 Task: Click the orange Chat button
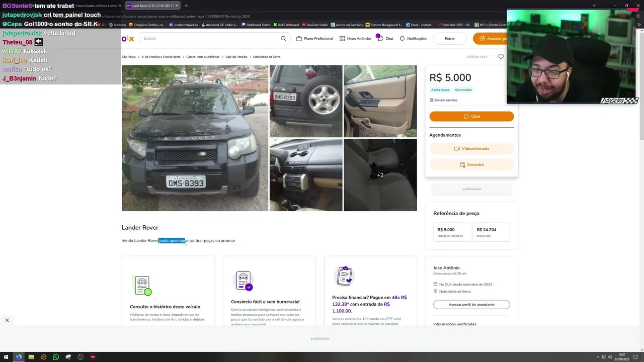click(x=471, y=116)
